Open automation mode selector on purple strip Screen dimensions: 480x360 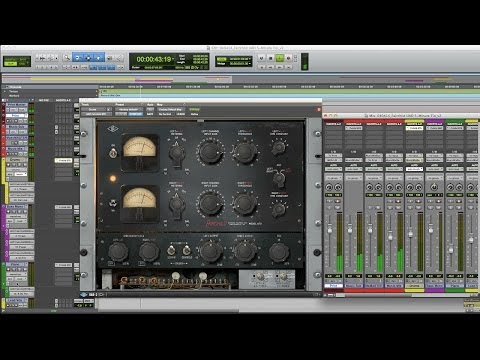[434, 169]
